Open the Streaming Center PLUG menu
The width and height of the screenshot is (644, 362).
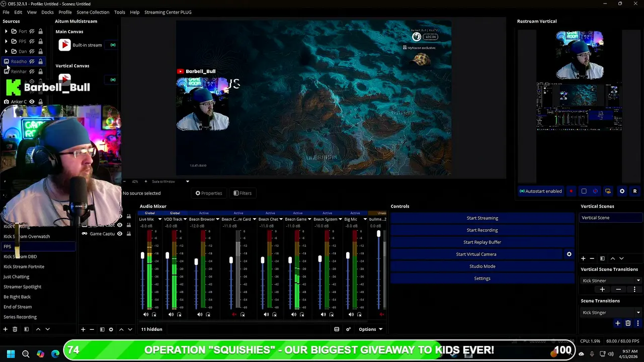pos(168,12)
